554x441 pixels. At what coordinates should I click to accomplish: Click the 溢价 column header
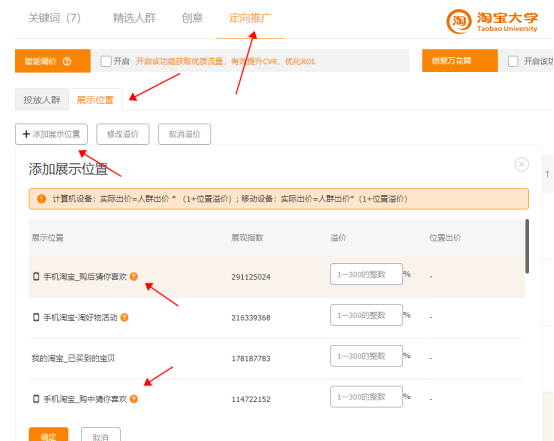click(x=338, y=238)
